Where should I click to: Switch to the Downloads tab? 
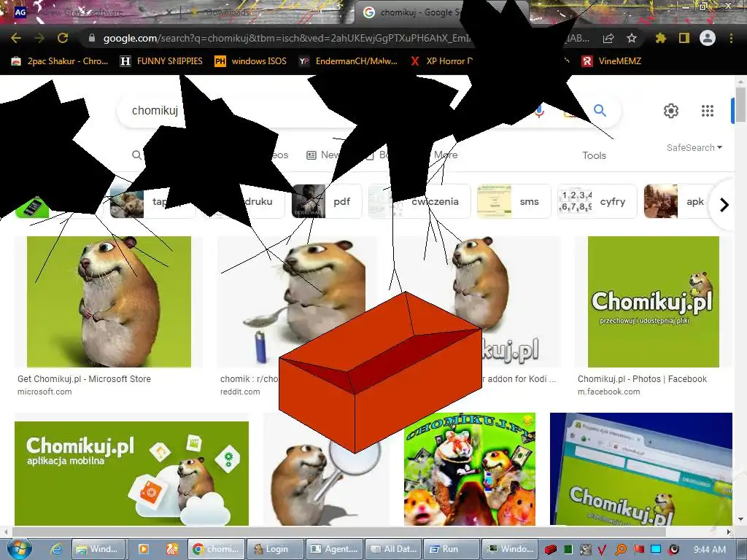228,12
